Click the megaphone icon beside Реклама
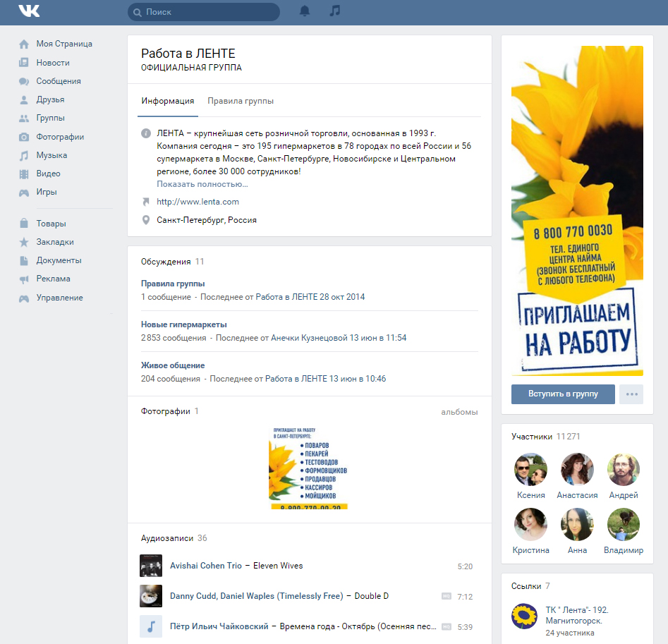668x644 pixels. [x=24, y=279]
